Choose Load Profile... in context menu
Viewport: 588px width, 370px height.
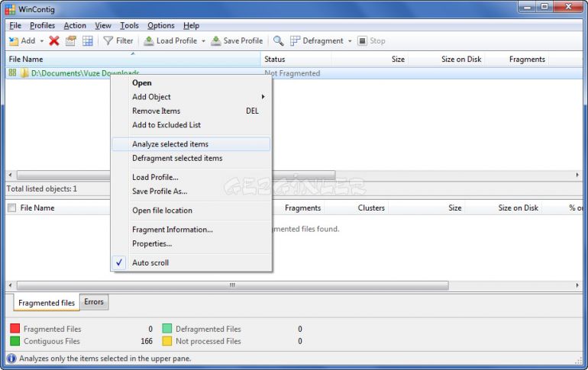tap(191, 177)
